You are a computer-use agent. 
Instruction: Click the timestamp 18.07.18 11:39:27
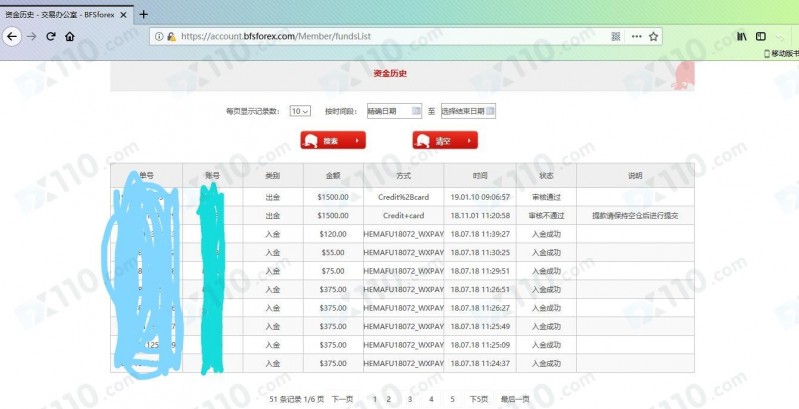(480, 234)
